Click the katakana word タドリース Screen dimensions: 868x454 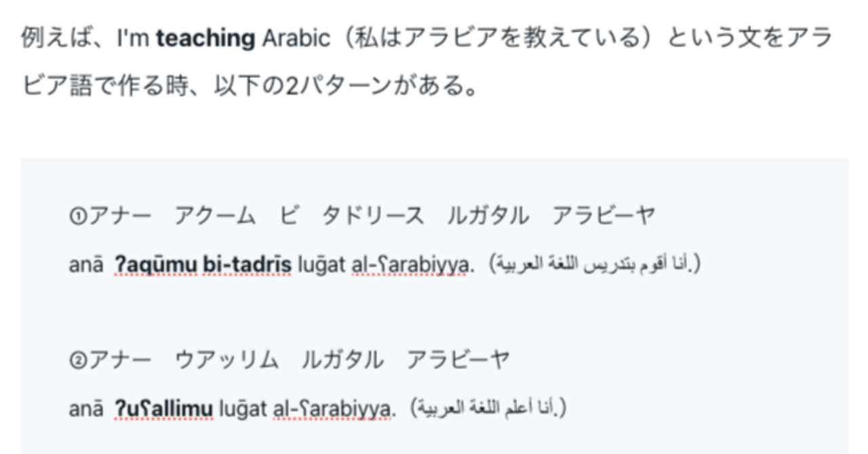coord(372,217)
